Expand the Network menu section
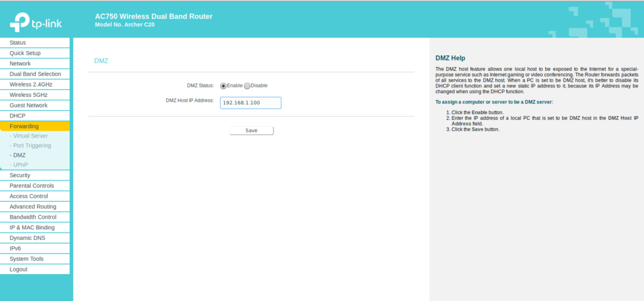 20,63
